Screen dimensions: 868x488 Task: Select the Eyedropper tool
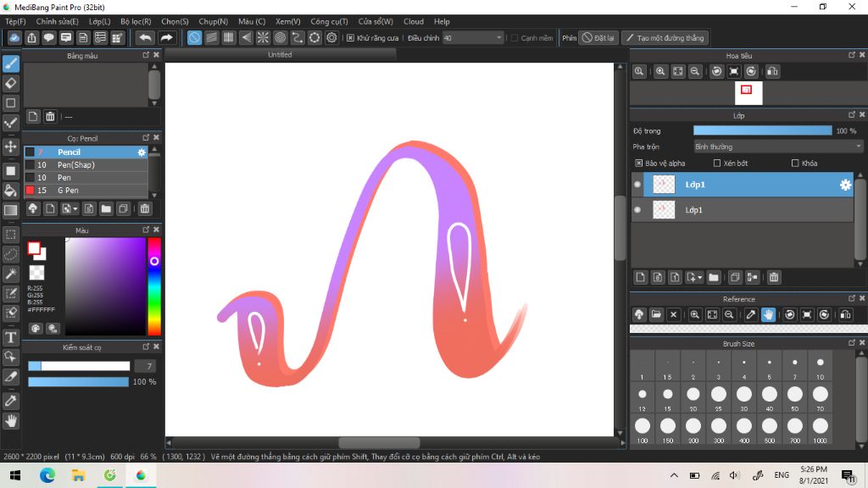(x=11, y=401)
